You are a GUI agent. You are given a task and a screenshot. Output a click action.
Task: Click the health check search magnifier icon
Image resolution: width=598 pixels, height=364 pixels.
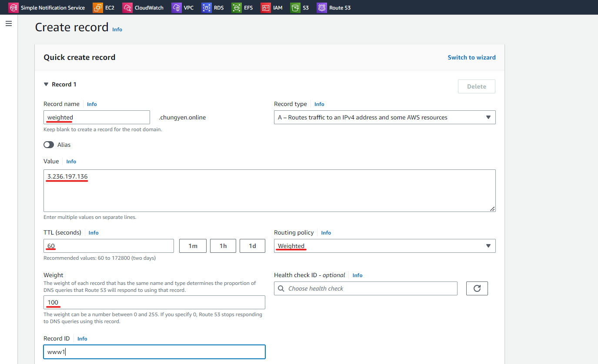click(281, 288)
